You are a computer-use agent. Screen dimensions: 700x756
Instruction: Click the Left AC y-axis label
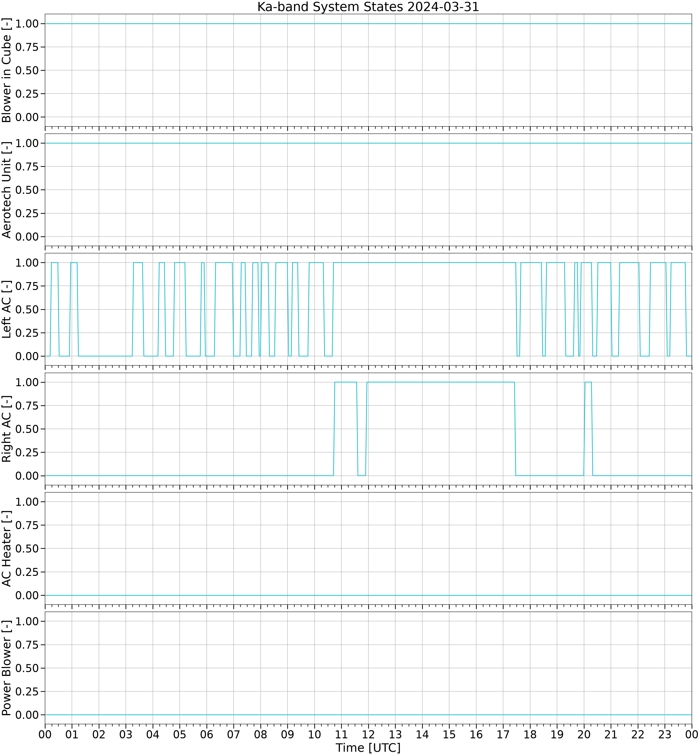click(x=7, y=309)
